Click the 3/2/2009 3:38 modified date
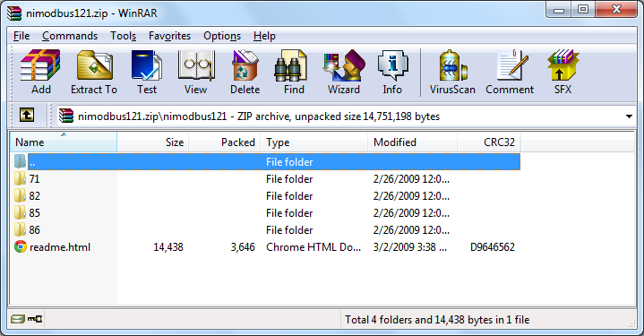This screenshot has width=644, height=336. click(410, 247)
